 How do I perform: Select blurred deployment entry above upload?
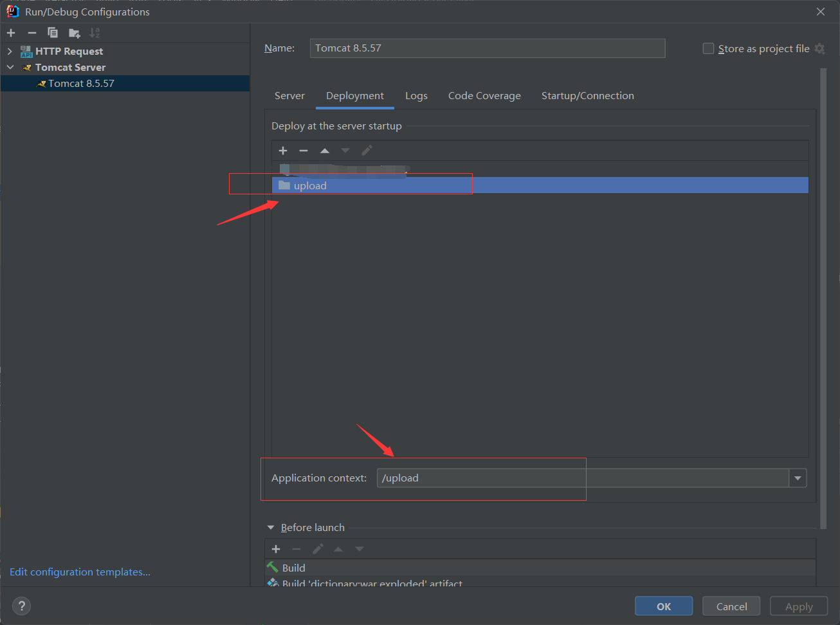click(540, 169)
